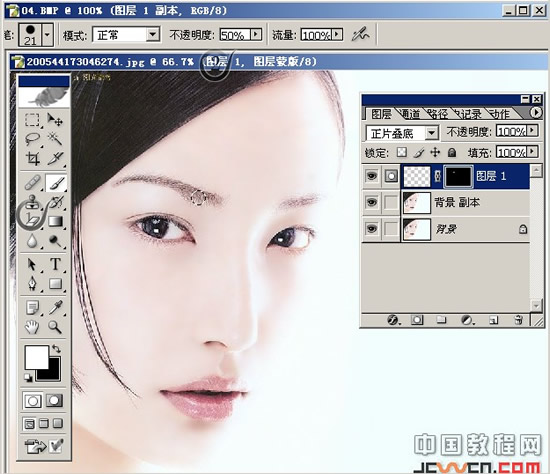Switch to the 通道 tab

(x=409, y=113)
